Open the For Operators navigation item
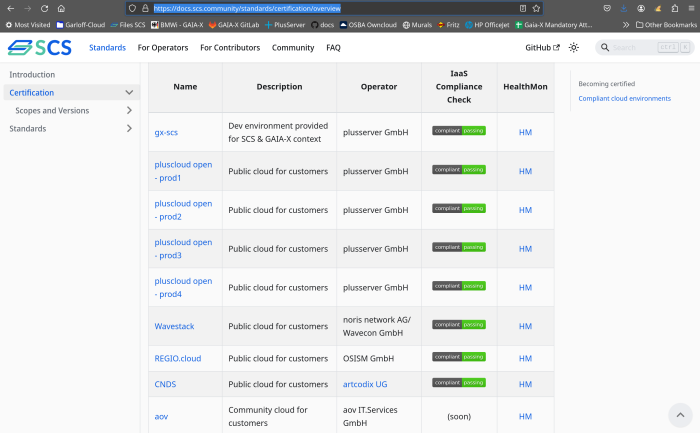This screenshot has height=433, width=700. pos(163,47)
